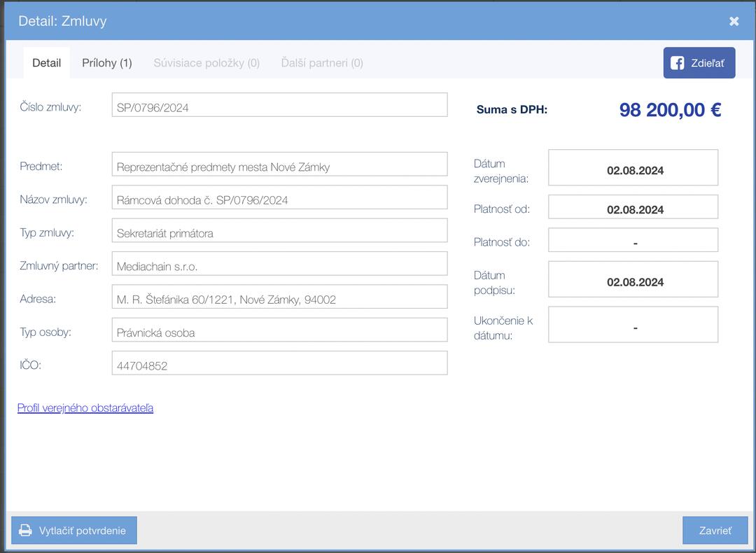The image size is (756, 553).
Task: Close the dialog with the X icon
Action: [x=734, y=21]
